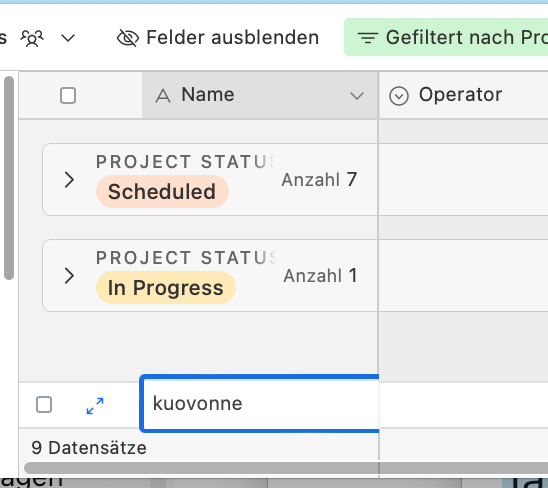Click the filter lines icon
This screenshot has width=548, height=488.
click(x=368, y=38)
